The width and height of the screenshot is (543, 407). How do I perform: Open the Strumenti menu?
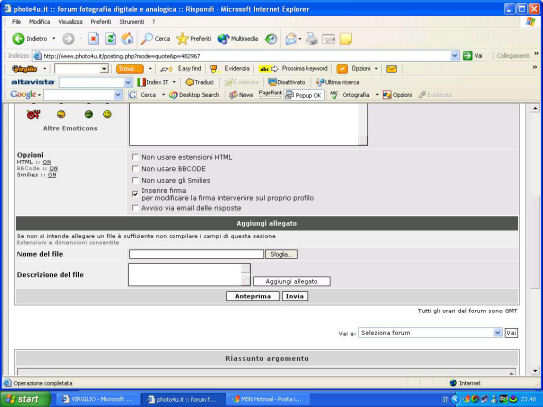tap(132, 21)
